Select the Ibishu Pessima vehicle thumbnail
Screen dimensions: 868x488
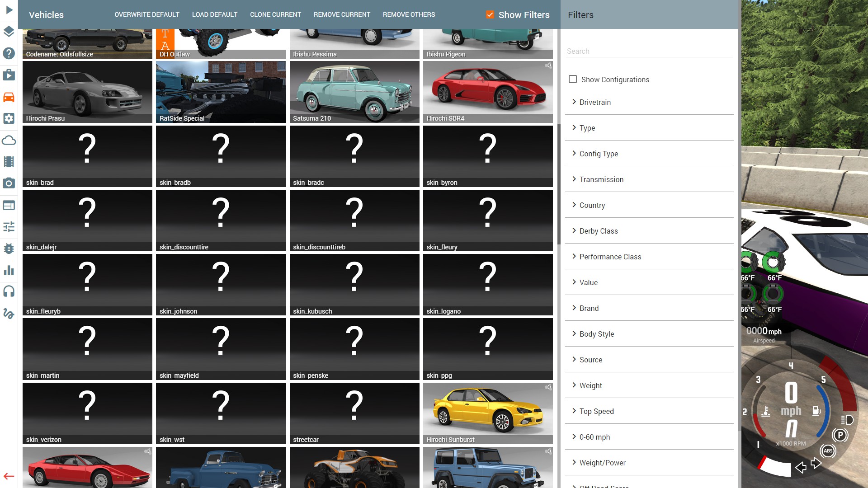tap(354, 43)
